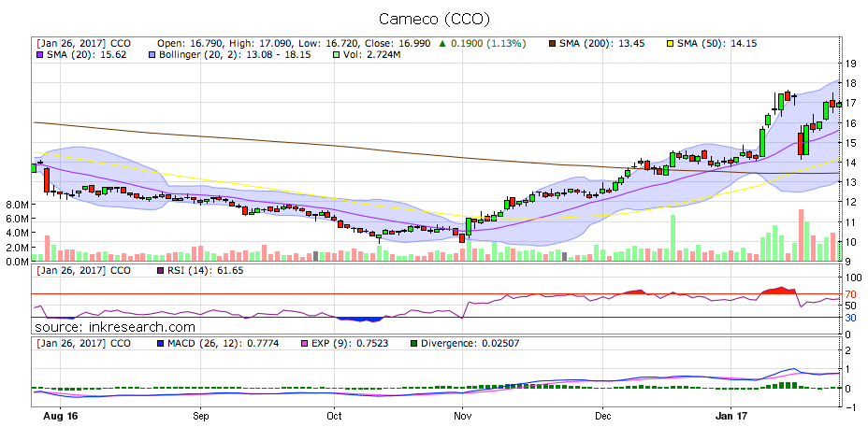868x427 pixels.
Task: Click the 19 price axis label
Action: click(851, 64)
